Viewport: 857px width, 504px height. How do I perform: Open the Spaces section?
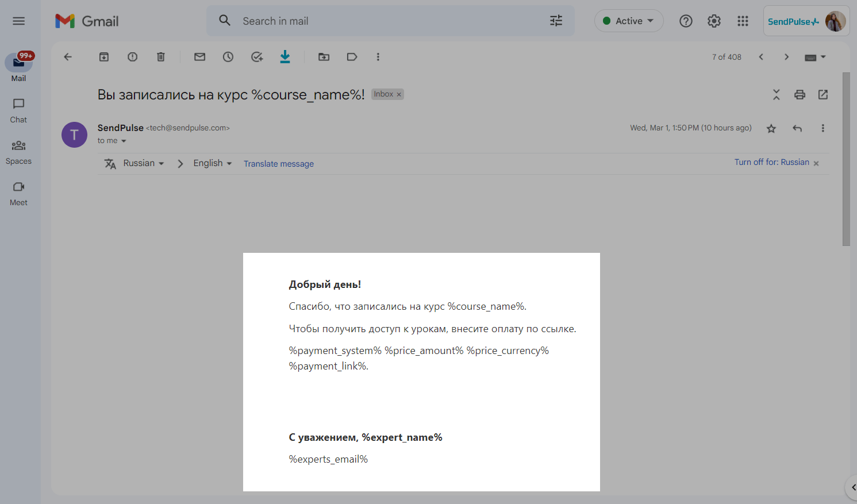(x=18, y=152)
